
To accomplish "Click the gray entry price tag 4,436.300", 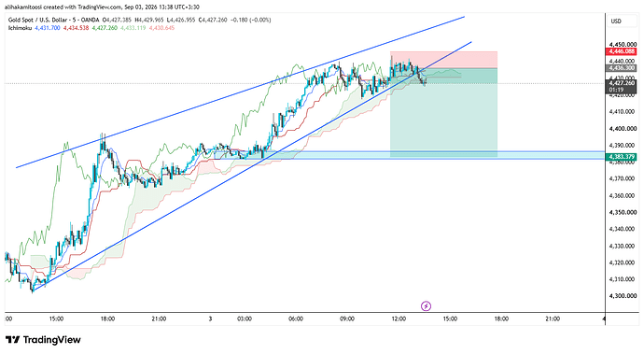I will coord(622,68).
